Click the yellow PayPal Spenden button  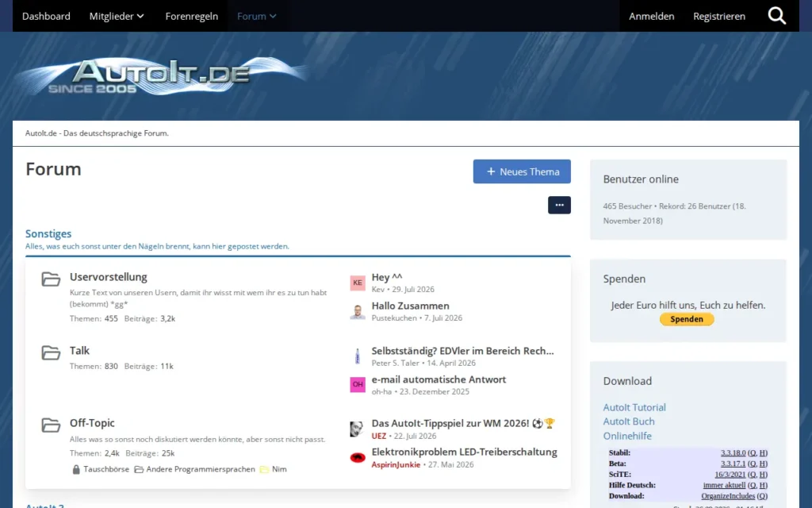(x=687, y=319)
